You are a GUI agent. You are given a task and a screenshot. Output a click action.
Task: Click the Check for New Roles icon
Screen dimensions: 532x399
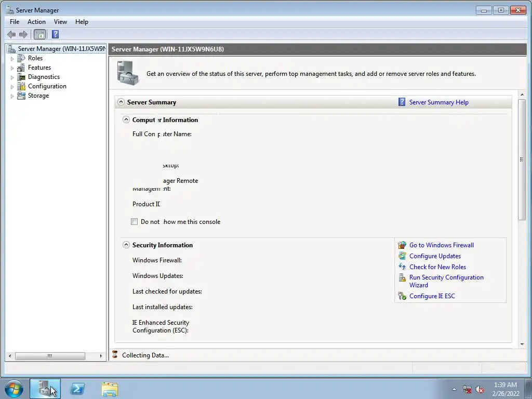click(x=402, y=267)
